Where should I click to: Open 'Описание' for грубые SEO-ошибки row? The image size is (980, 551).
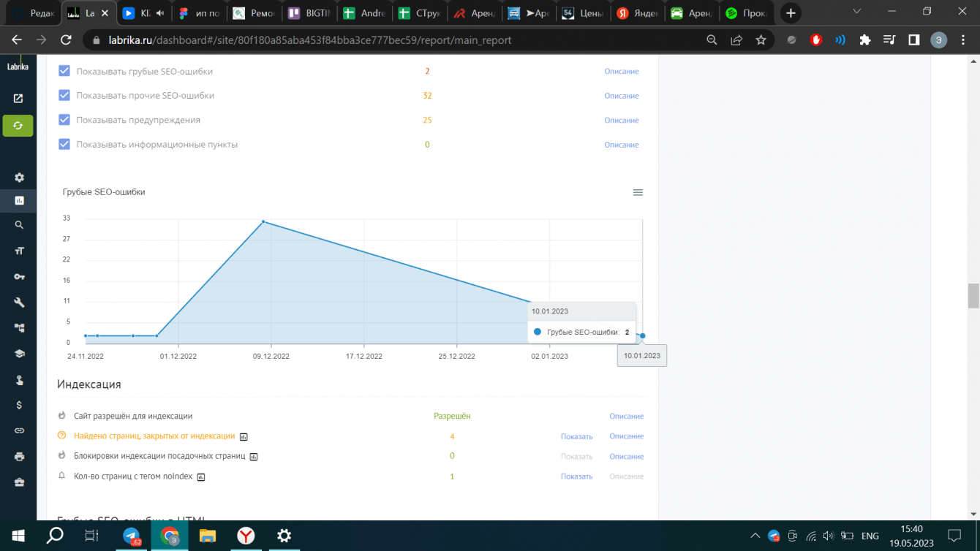pos(622,72)
